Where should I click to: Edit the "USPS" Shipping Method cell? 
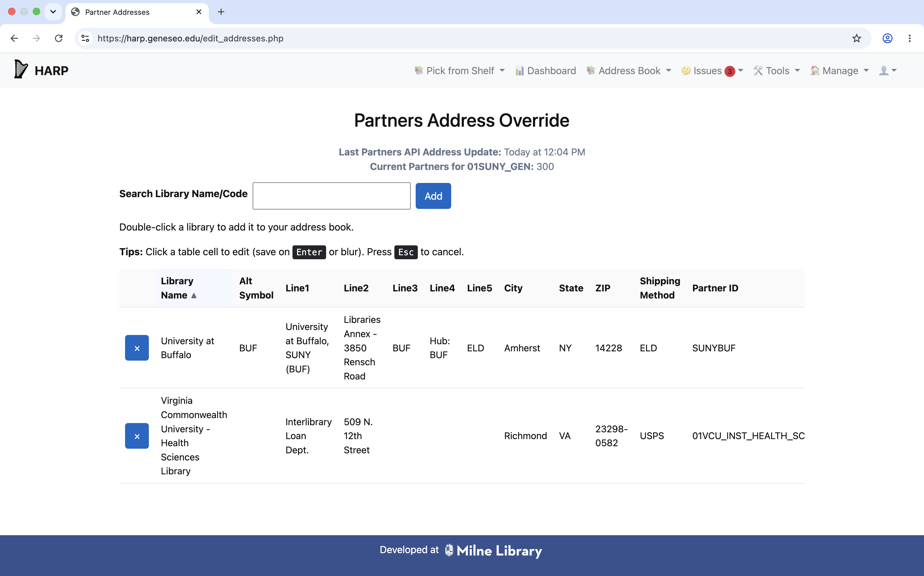660,436
